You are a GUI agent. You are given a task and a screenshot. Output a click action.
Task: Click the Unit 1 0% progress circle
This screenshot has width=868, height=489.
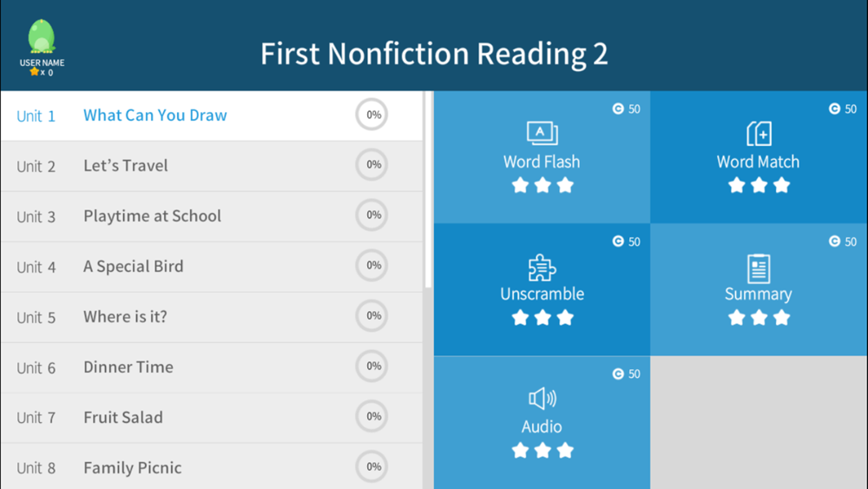tap(372, 115)
